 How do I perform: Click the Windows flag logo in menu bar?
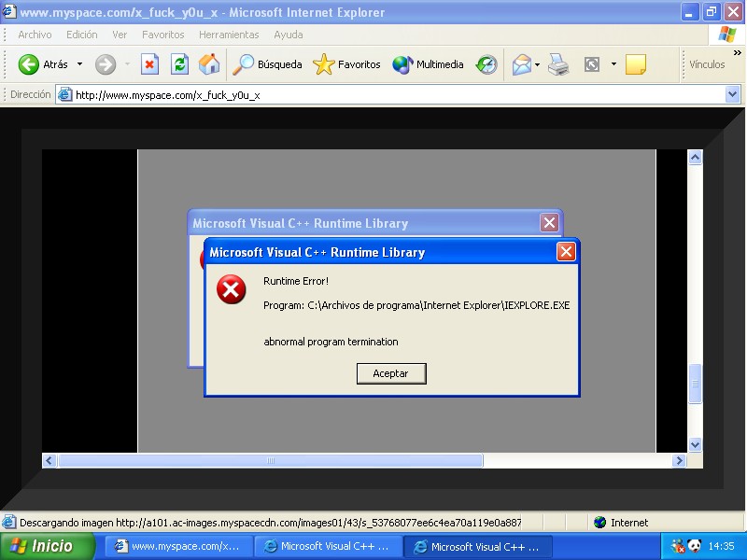point(727,35)
